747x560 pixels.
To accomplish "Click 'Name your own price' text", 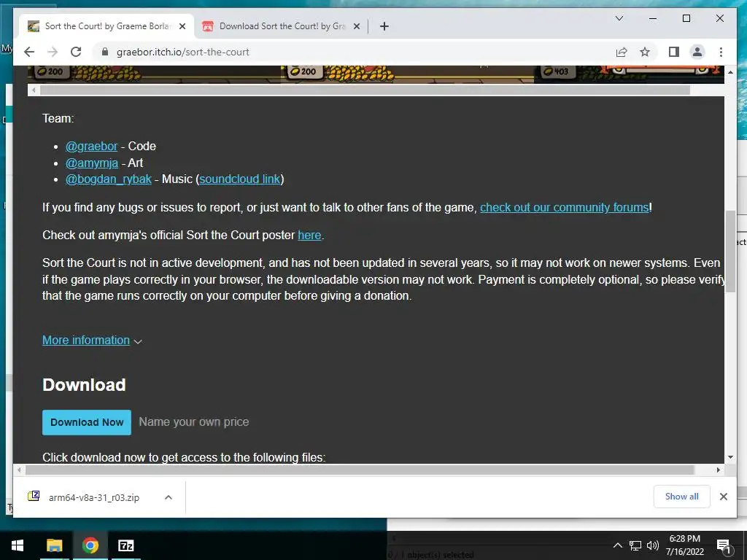I will click(x=194, y=422).
